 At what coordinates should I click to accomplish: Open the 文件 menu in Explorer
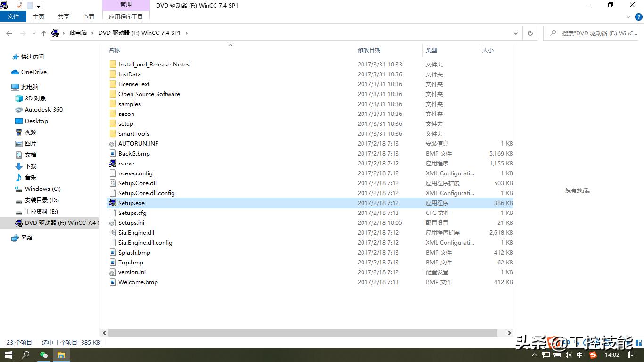click(13, 16)
